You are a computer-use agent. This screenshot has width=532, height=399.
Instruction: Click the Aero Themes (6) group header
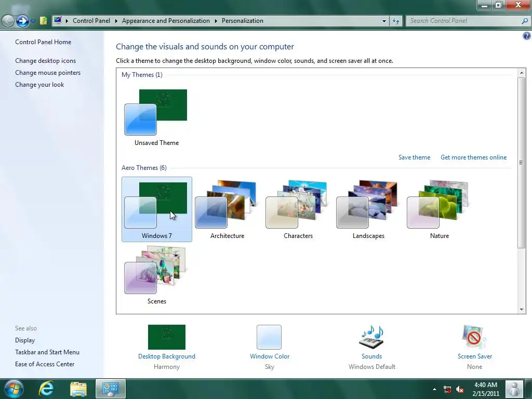pos(144,168)
